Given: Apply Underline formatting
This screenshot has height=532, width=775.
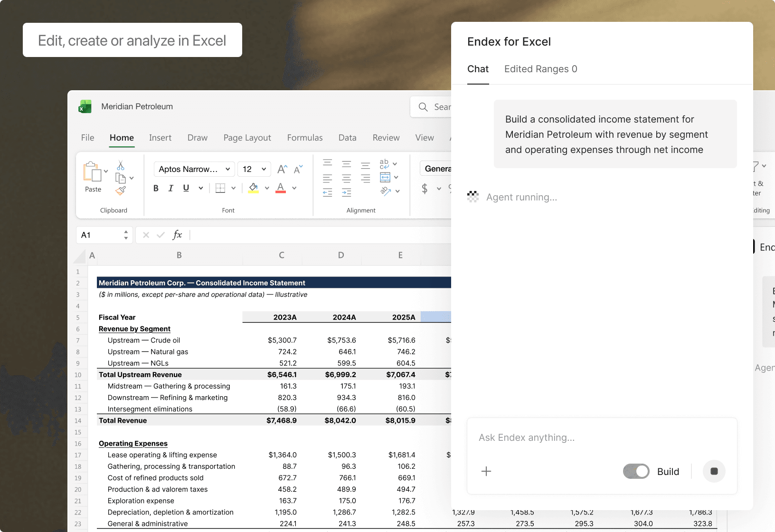Looking at the screenshot, I should 186,188.
